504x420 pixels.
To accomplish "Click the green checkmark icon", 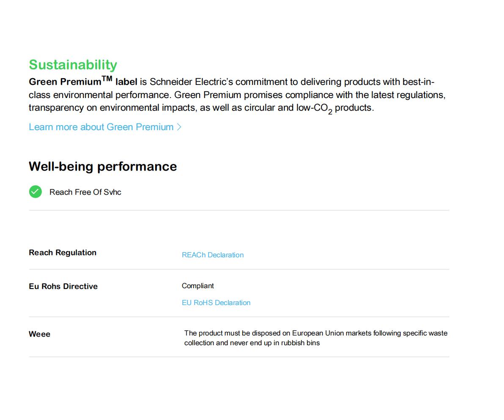I will pyautogui.click(x=36, y=192).
